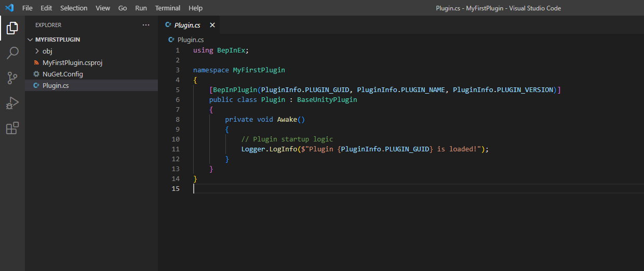Open the Run menu
The height and width of the screenshot is (271, 644).
point(141,8)
